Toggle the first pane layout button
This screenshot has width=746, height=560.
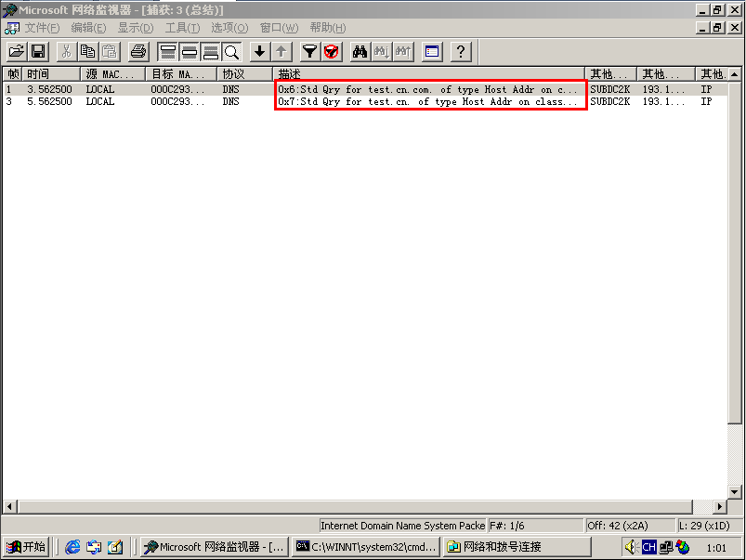(167, 52)
